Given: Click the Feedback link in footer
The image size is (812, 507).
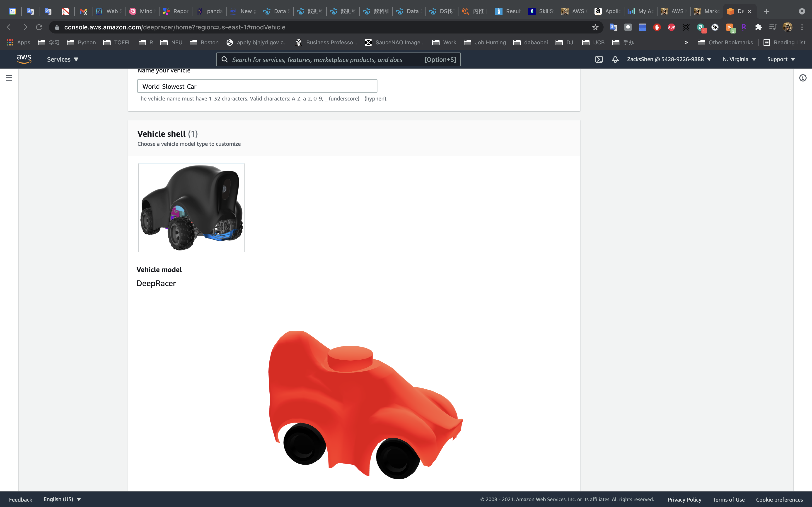Looking at the screenshot, I should click(20, 499).
